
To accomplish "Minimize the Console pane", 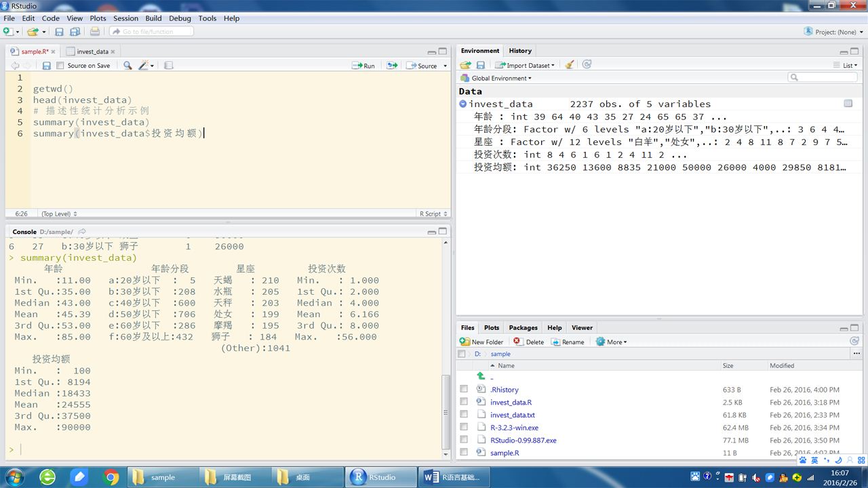I will click(431, 232).
